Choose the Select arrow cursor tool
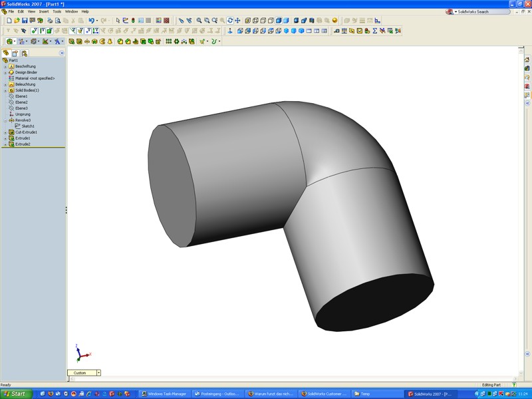Screen dimensions: 532x399 [118, 21]
